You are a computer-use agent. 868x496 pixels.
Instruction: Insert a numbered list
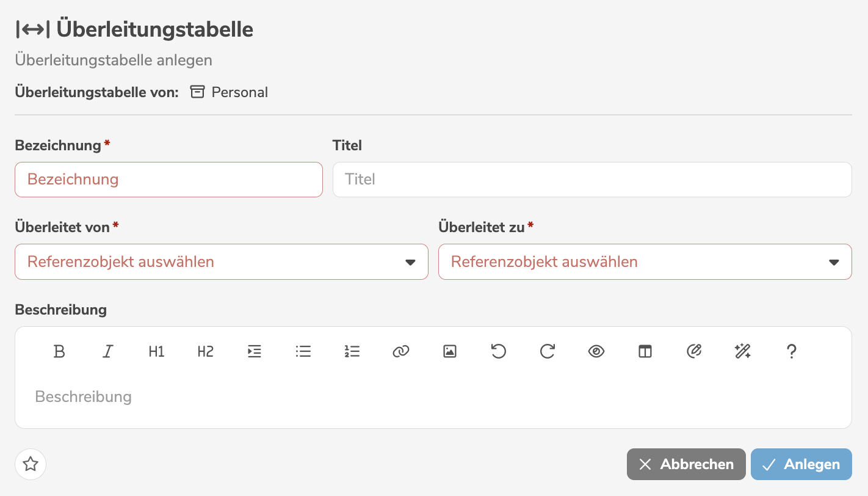tap(352, 351)
